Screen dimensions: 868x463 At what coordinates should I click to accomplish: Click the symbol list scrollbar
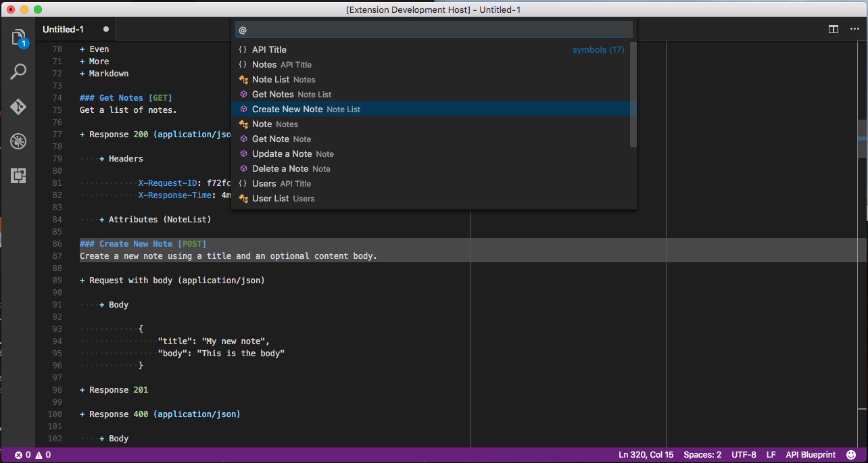coord(633,95)
